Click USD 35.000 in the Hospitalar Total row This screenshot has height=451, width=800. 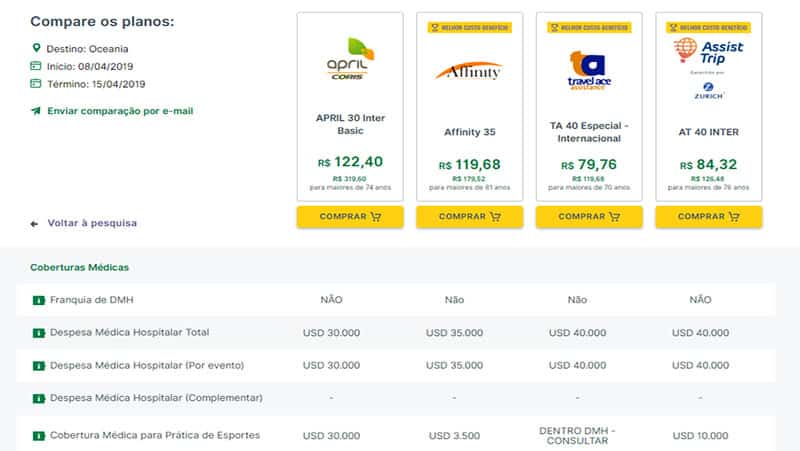(x=454, y=333)
